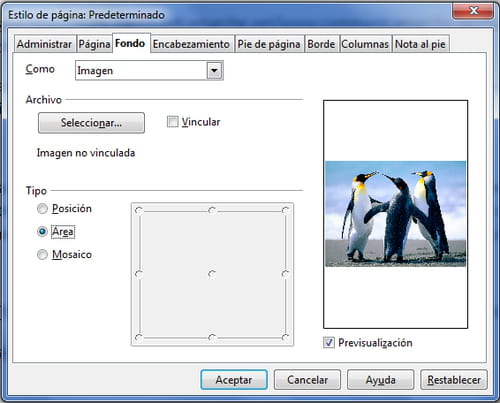
Task: Select the Área radio option
Action: [42, 231]
